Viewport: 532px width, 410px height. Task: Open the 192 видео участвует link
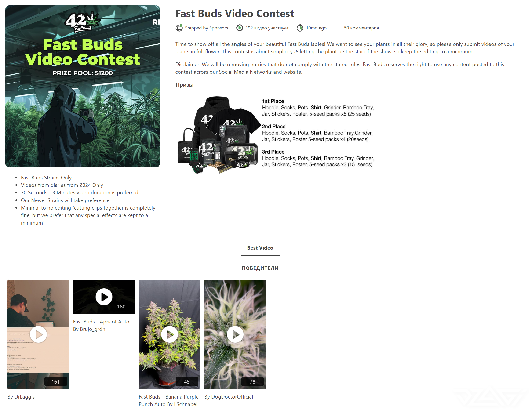[x=267, y=28]
